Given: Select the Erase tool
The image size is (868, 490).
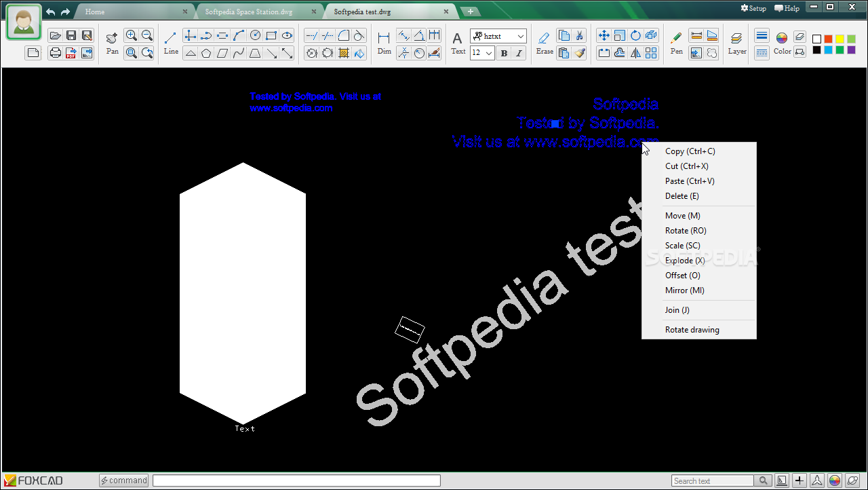Looking at the screenshot, I should (545, 43).
